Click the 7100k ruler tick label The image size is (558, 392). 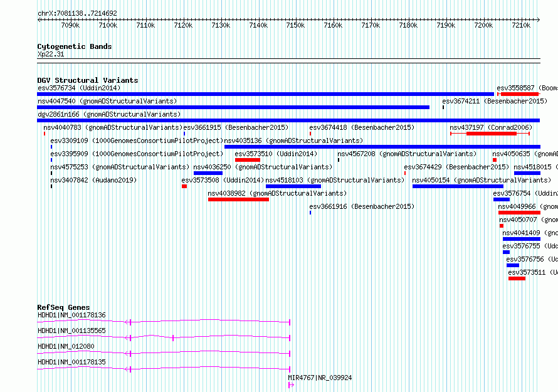point(108,25)
